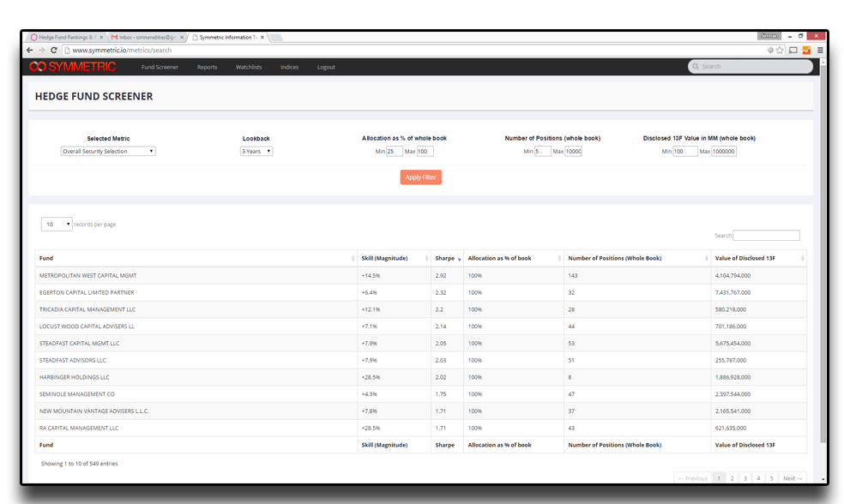
Task: Close the Symmetric Information tab
Action: coord(262,37)
